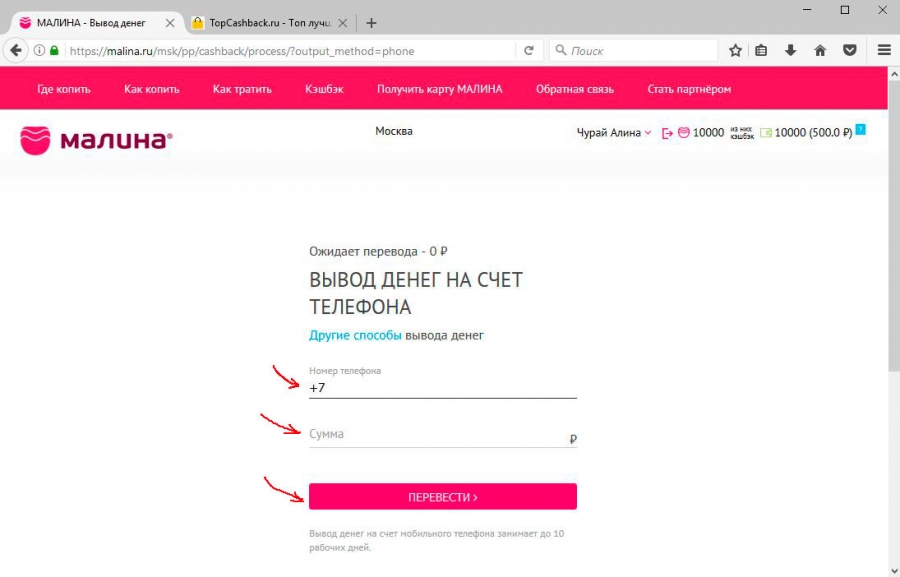Click the blue question mark help icon

pos(860,129)
